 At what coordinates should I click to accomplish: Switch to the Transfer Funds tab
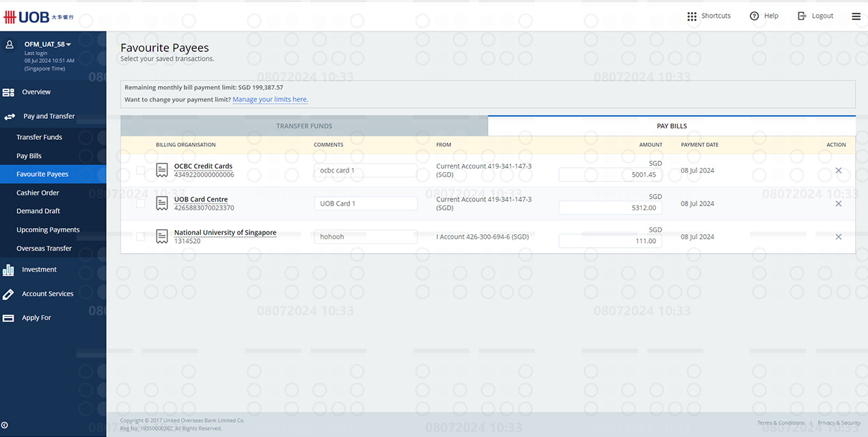[x=304, y=126]
